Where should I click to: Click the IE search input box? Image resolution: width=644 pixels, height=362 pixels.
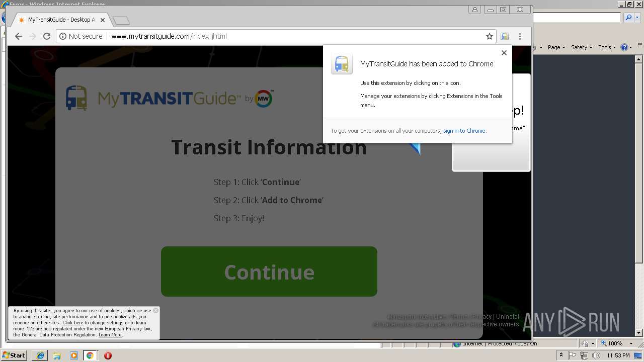coord(577,18)
